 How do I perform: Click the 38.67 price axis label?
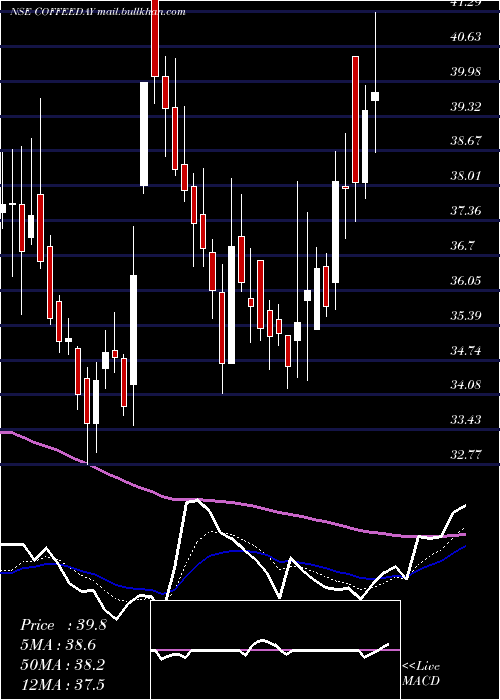pos(466,141)
